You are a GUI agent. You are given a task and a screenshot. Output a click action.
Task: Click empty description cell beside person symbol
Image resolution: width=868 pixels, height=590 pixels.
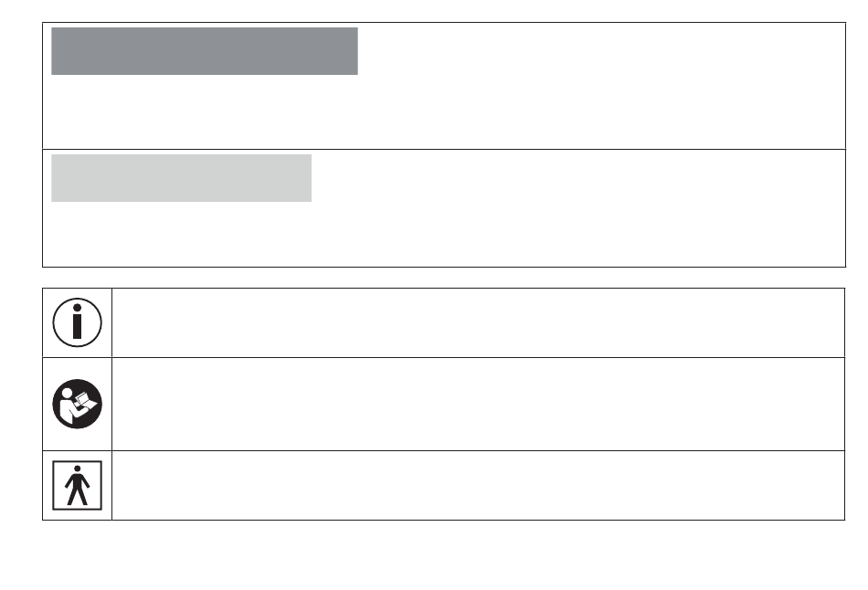478,485
